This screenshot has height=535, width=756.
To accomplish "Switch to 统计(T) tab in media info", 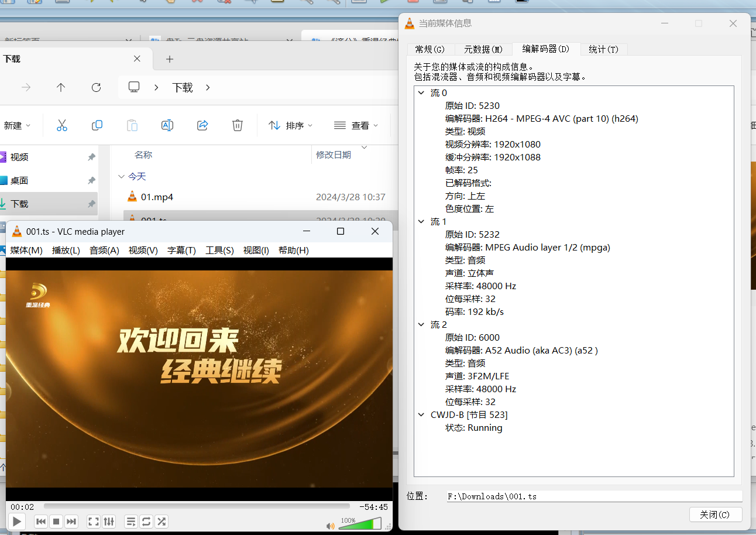I will 603,49.
